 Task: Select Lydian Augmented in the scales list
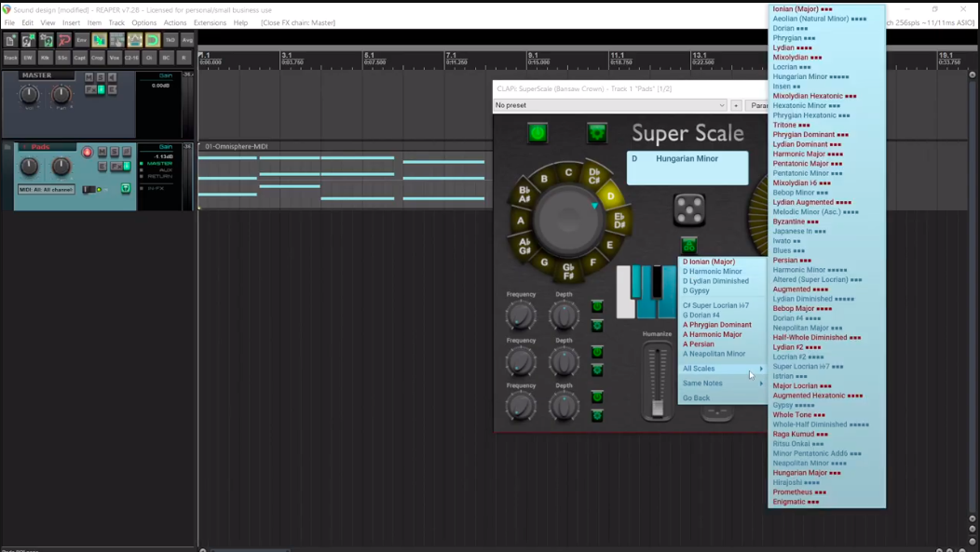tap(826, 202)
